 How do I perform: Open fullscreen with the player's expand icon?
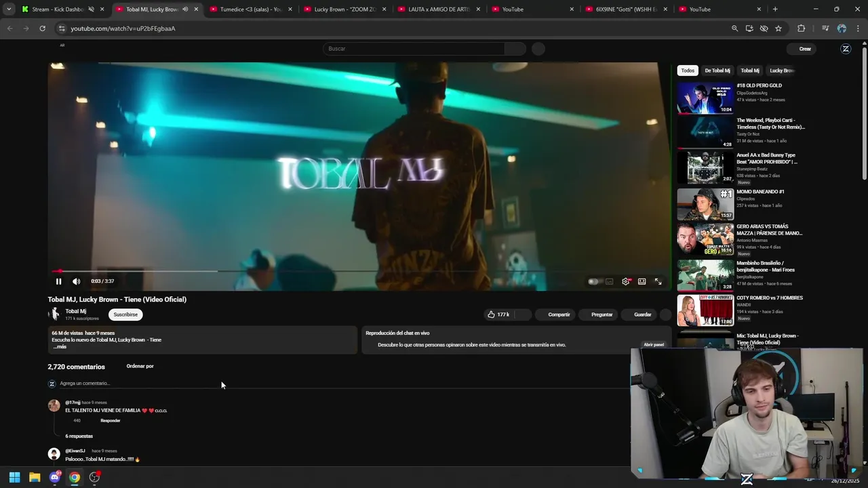658,281
